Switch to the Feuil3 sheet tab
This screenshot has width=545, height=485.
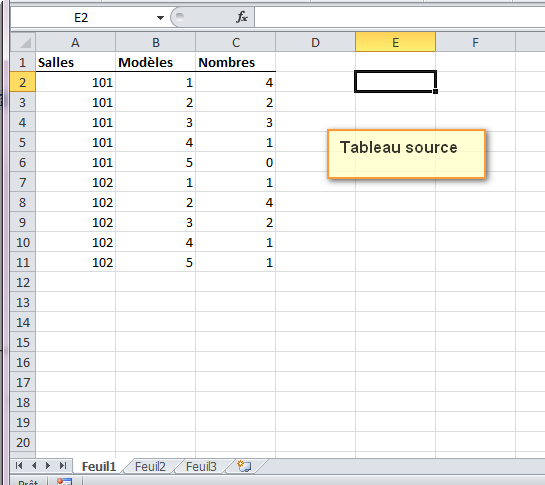click(201, 466)
